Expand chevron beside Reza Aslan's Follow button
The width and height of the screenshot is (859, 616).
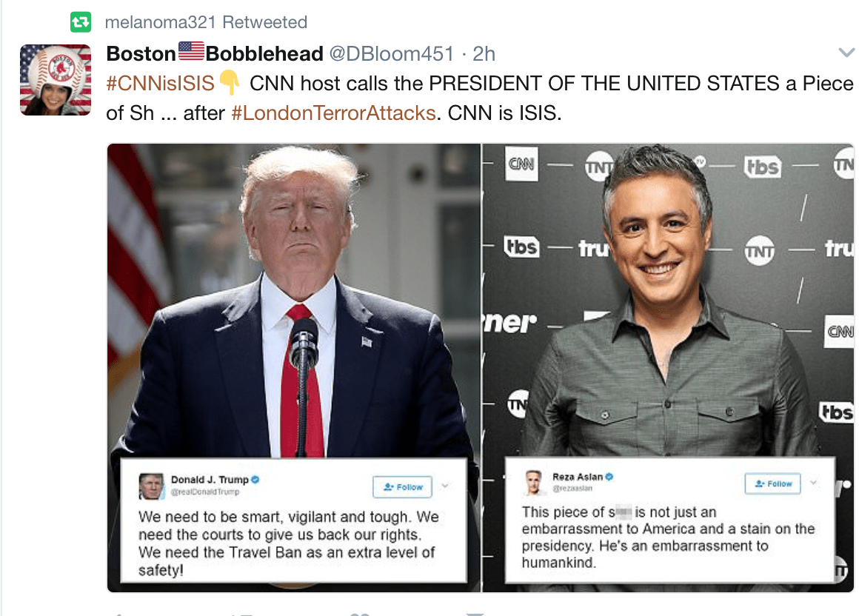tap(814, 483)
